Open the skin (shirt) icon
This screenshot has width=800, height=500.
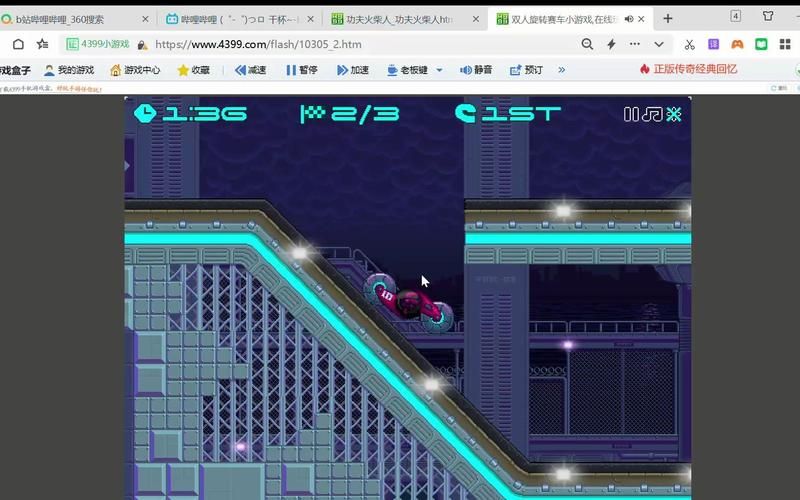click(768, 16)
